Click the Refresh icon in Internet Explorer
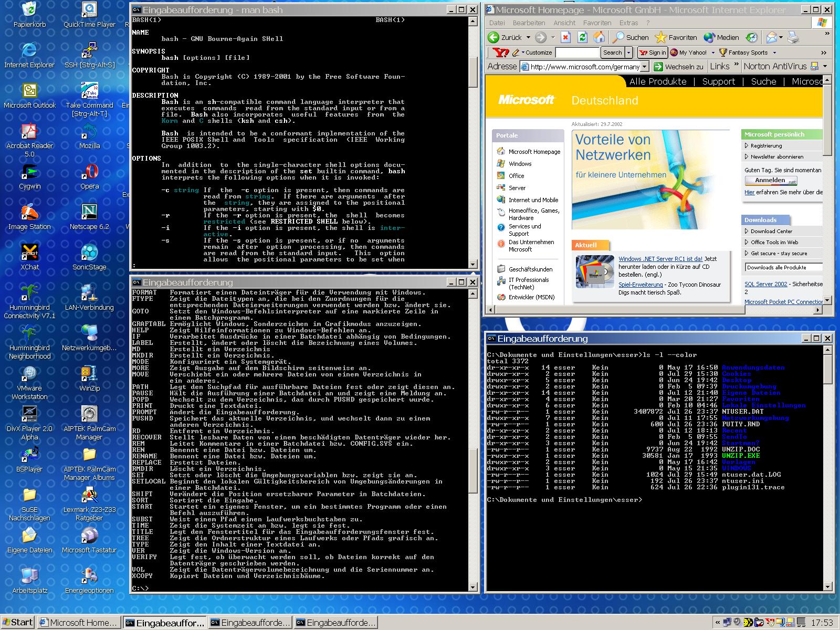Screen dimensions: 840x630 [582, 37]
